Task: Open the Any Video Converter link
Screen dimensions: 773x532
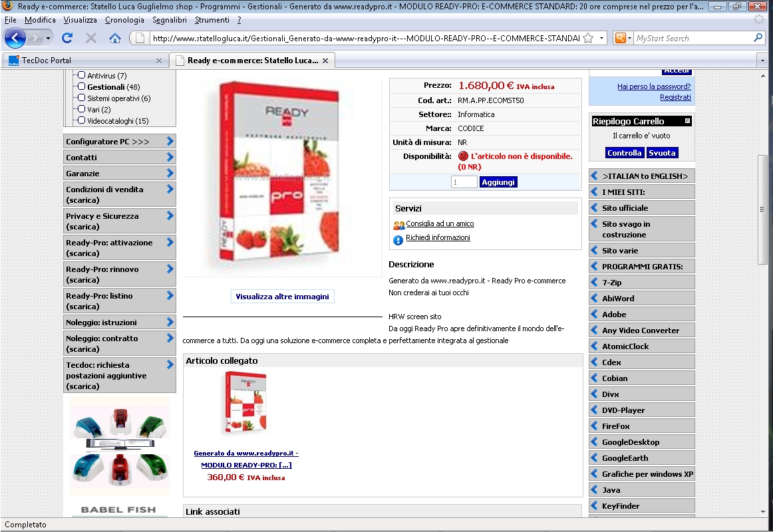Action: pos(642,330)
